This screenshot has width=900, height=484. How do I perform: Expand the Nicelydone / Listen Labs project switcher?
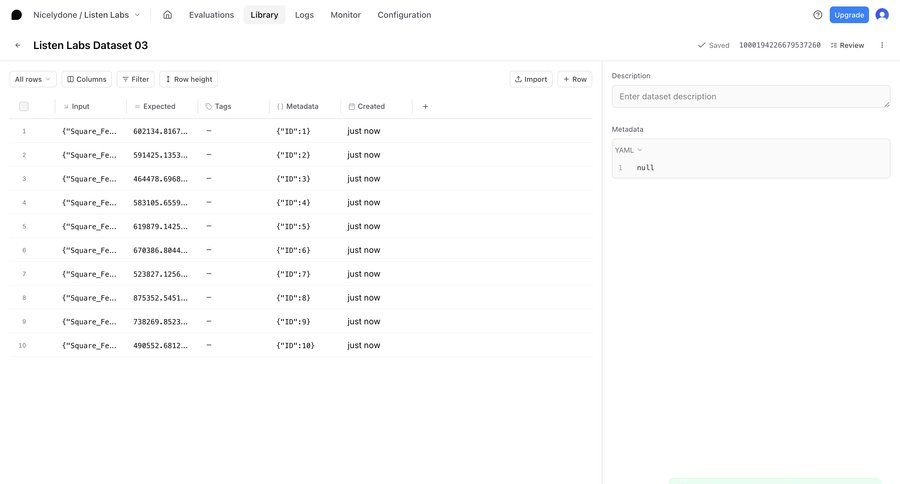pyautogui.click(x=86, y=15)
